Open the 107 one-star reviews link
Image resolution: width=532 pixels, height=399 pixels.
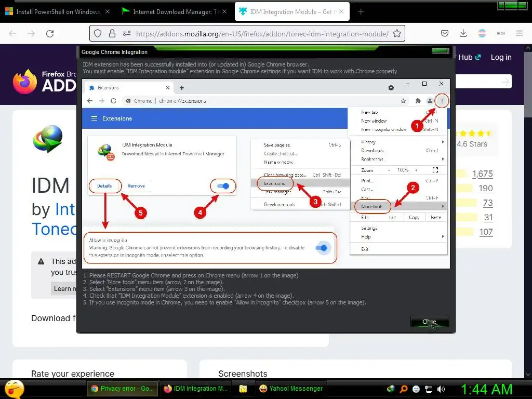pos(486,232)
